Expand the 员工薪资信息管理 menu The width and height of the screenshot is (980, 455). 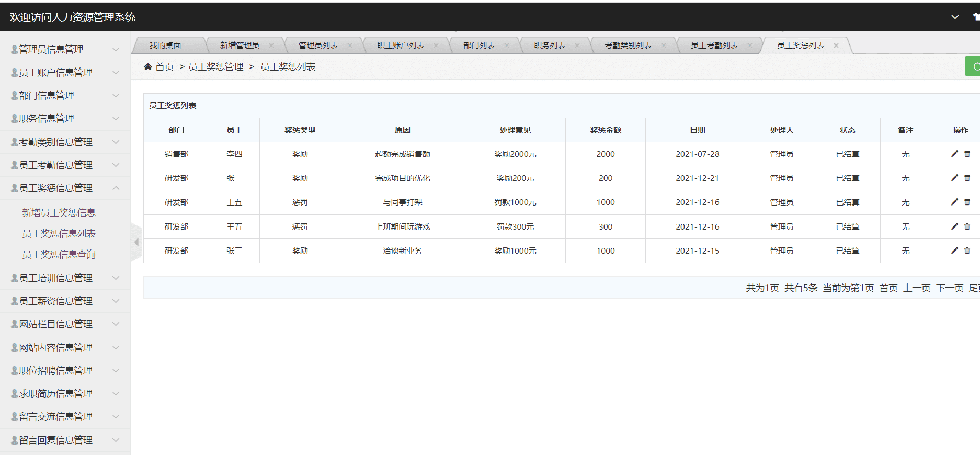[x=65, y=301]
